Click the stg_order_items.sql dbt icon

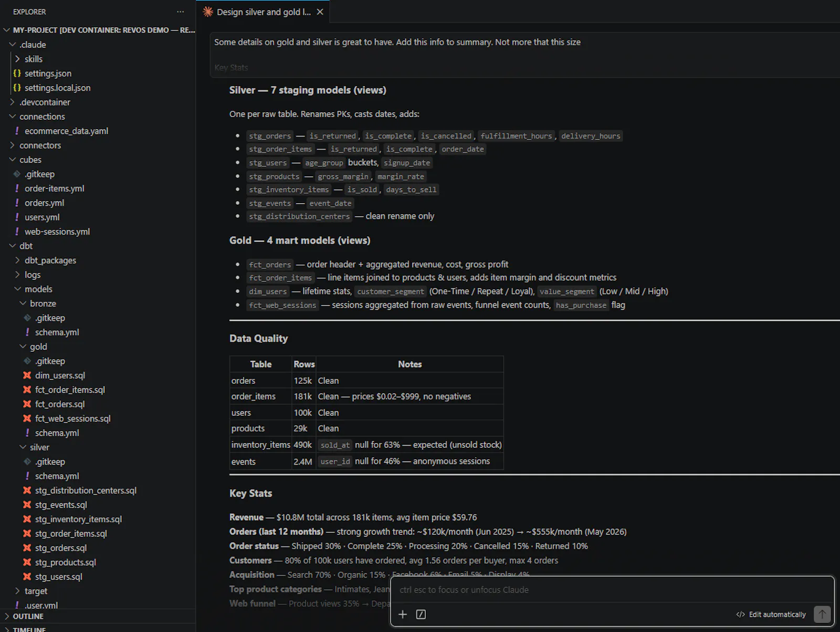coord(27,533)
